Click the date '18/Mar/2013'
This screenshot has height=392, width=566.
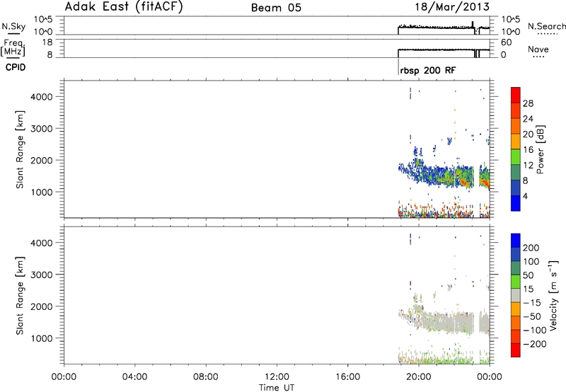[452, 6]
